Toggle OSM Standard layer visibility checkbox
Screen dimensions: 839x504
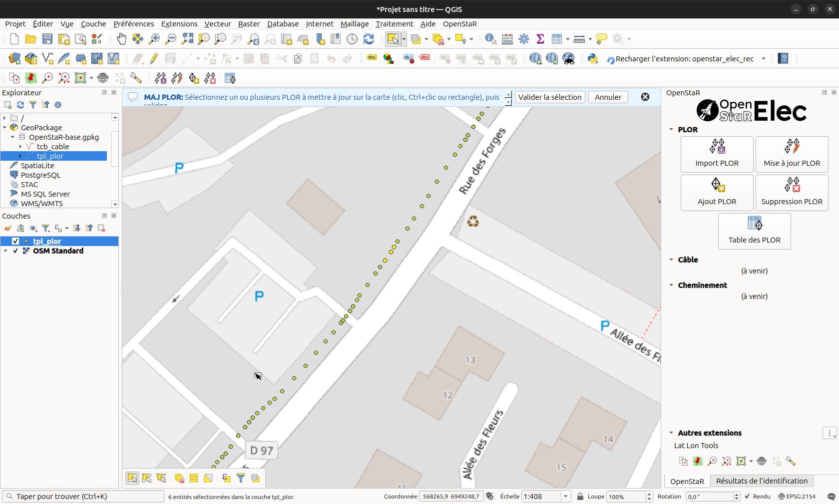coord(15,251)
